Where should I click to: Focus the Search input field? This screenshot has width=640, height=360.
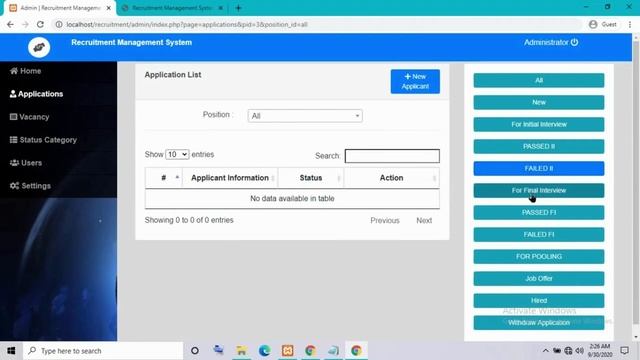tap(392, 156)
